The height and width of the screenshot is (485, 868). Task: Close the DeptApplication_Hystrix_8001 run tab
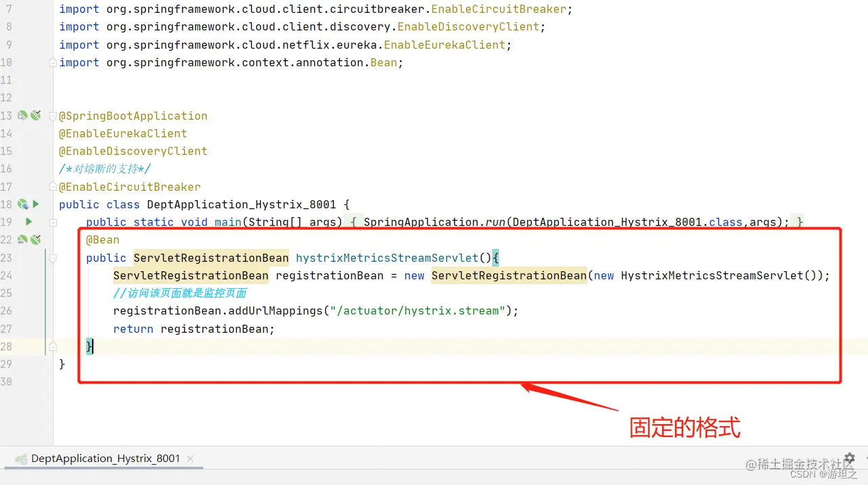(190, 459)
